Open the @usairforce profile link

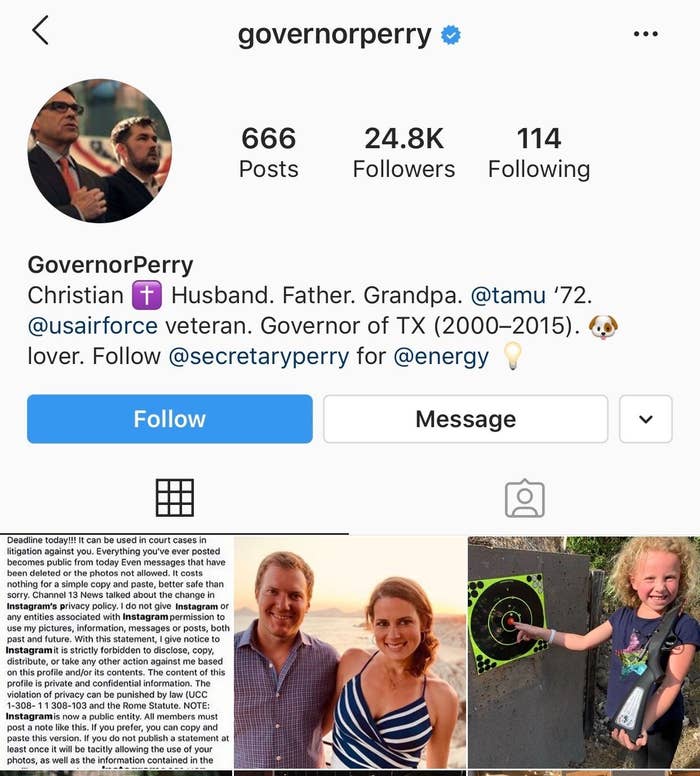pyautogui.click(x=93, y=326)
